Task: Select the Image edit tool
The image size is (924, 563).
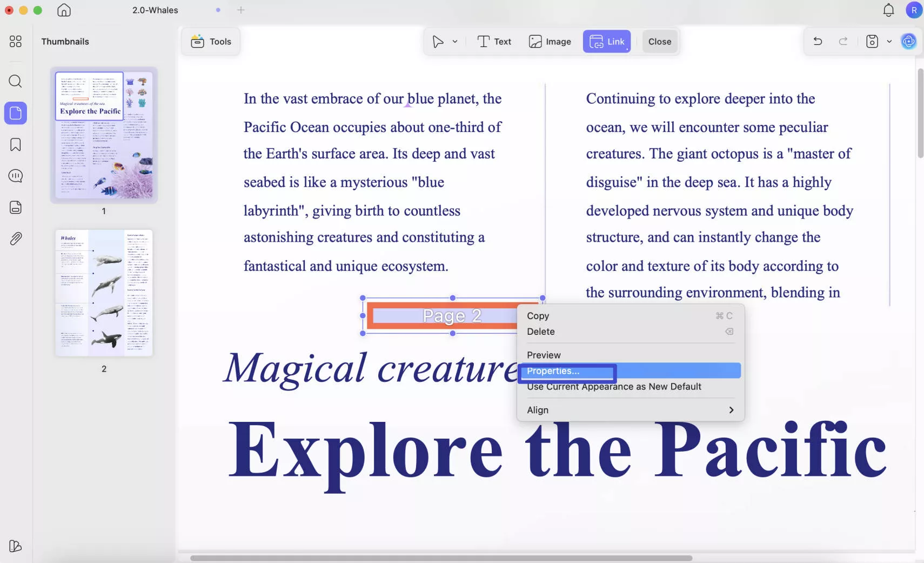Action: (x=550, y=42)
